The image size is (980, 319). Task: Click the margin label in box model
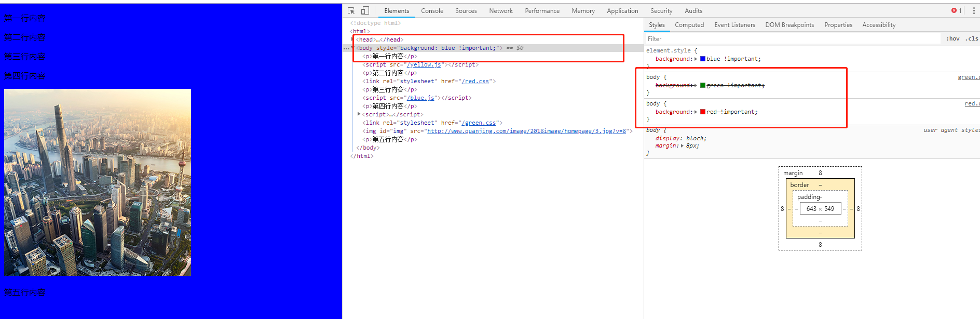click(x=793, y=173)
